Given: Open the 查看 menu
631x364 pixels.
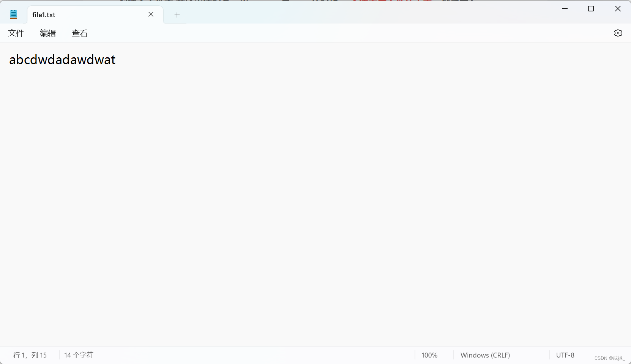Looking at the screenshot, I should pos(80,33).
